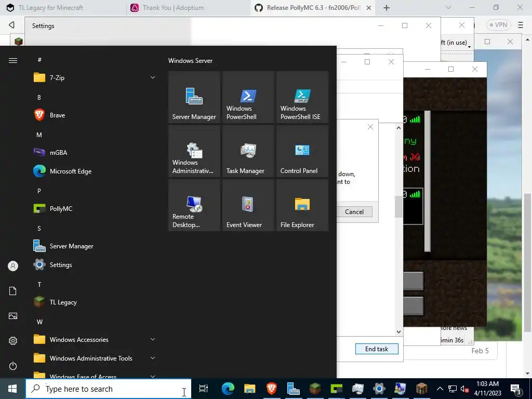Click the clock and date in tray

(487, 389)
